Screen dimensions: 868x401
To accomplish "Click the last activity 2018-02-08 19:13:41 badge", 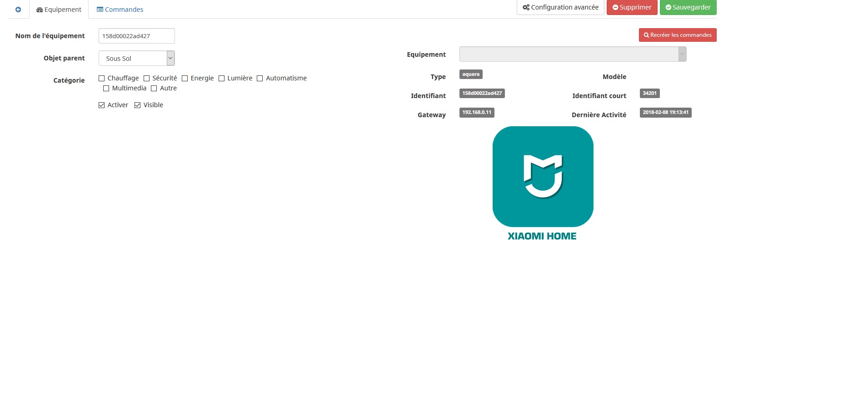I will click(x=666, y=113).
